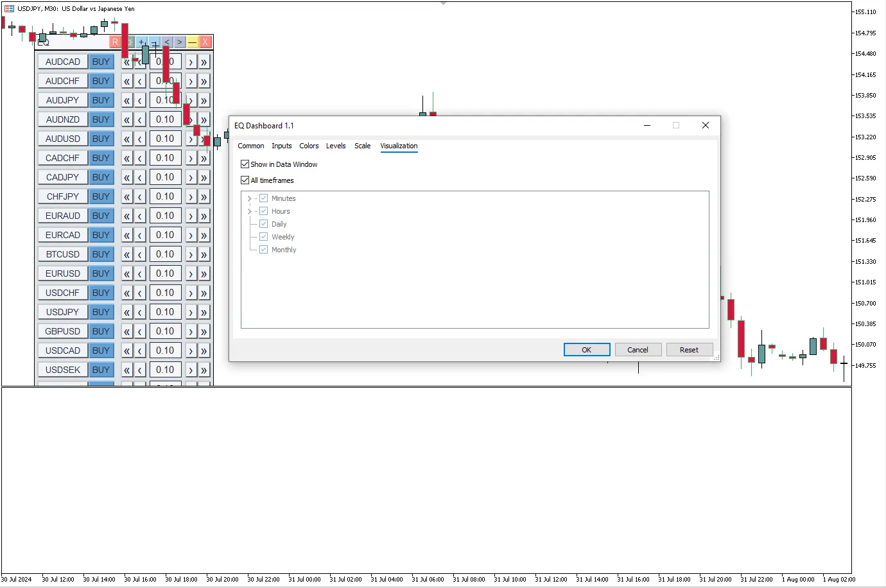
Task: Select the Levels tab
Action: point(336,146)
